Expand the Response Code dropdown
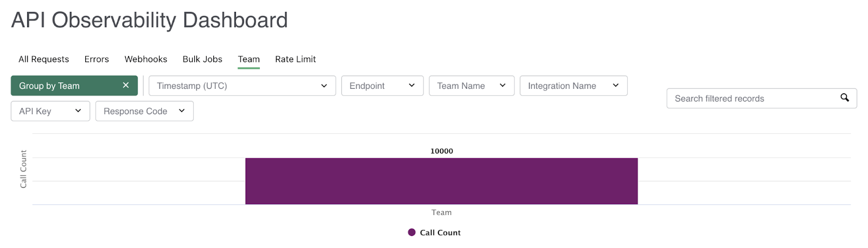 (x=144, y=111)
